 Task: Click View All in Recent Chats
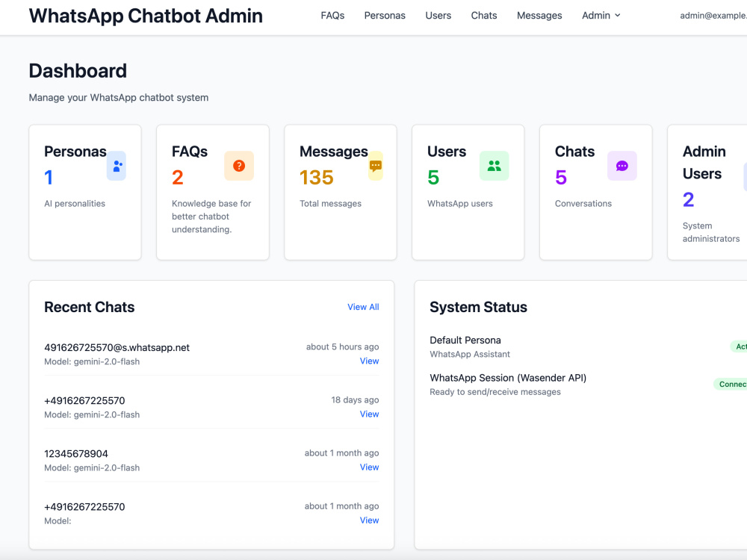click(363, 307)
